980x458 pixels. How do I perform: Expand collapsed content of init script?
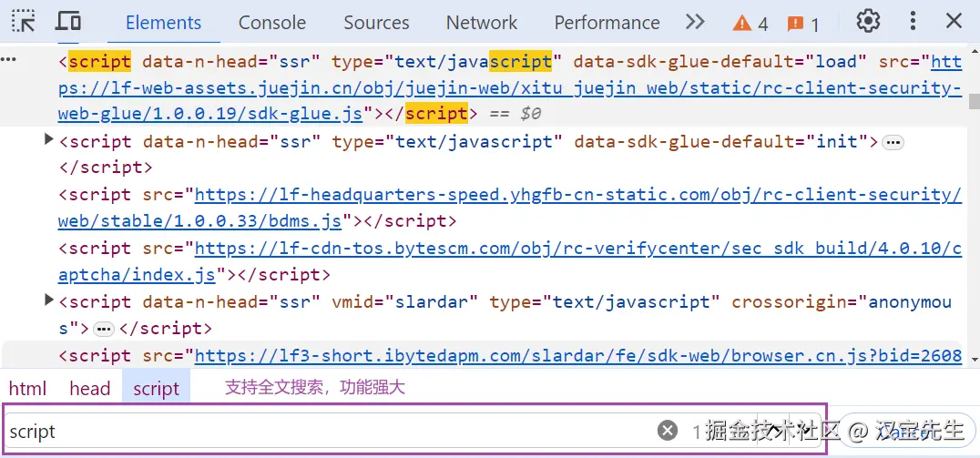click(x=893, y=142)
